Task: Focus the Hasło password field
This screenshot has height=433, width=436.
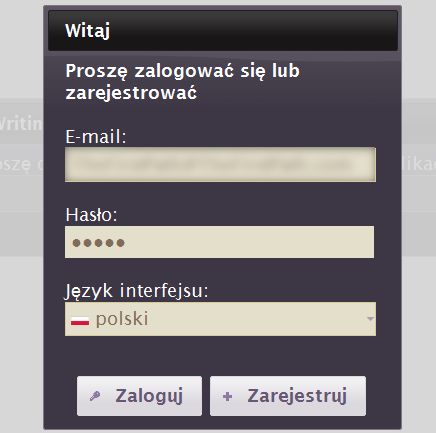Action: click(219, 242)
